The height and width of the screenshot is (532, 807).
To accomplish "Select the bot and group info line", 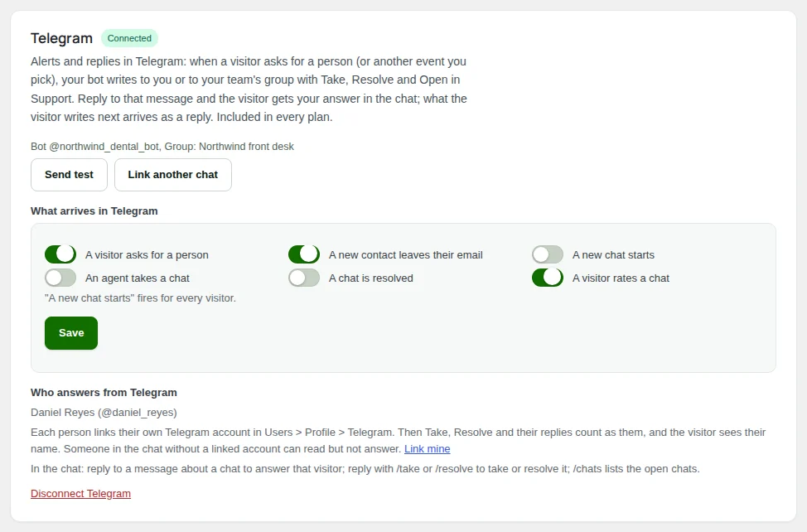I will (162, 147).
